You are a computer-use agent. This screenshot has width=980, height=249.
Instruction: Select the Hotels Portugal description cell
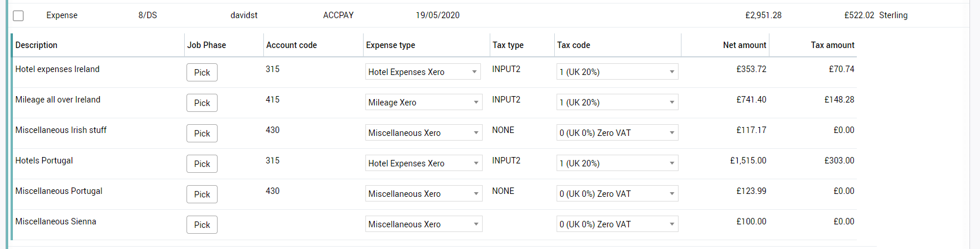pyautogui.click(x=44, y=161)
